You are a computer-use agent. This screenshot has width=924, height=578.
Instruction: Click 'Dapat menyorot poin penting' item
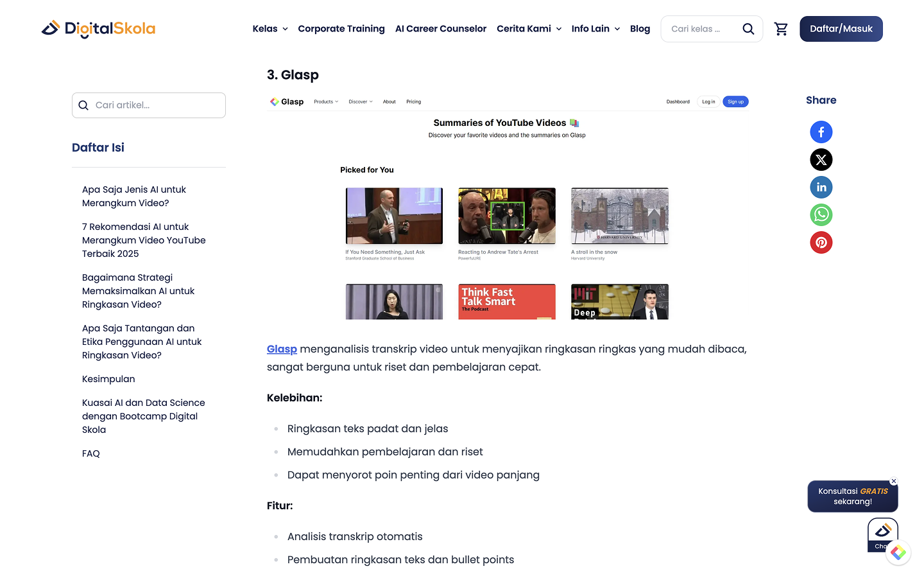413,475
